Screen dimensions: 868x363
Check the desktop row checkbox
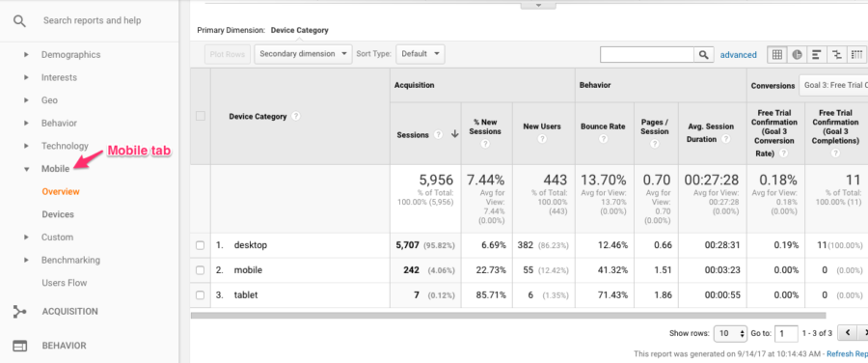(x=201, y=245)
